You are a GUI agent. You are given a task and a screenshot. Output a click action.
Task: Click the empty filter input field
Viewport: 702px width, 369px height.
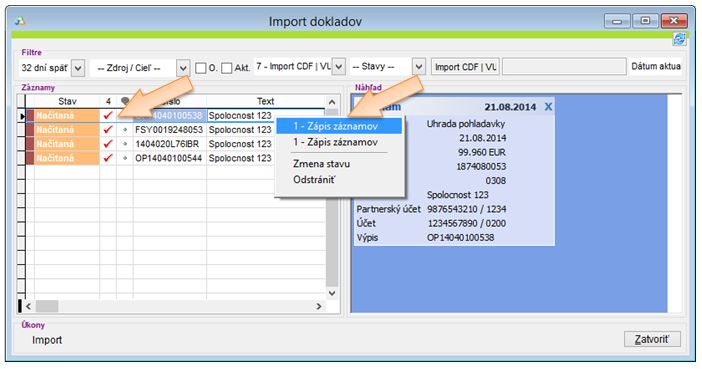point(564,67)
